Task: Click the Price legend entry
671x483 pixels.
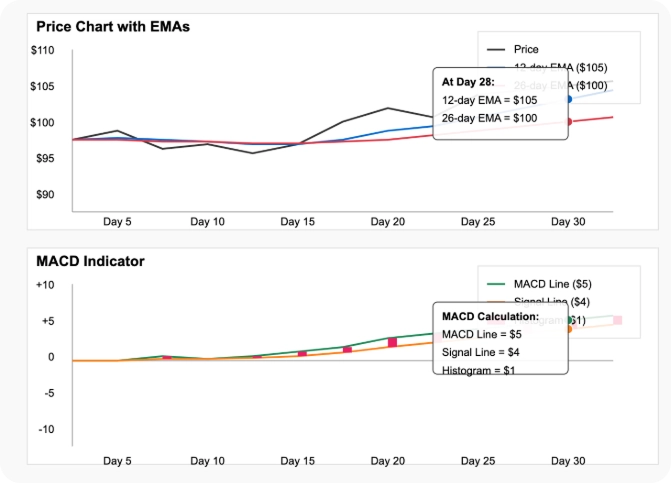Action: (526, 49)
